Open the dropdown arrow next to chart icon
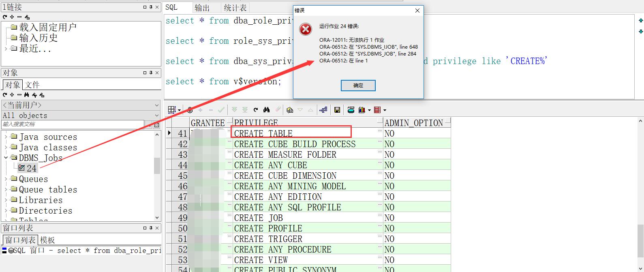644x272 pixels. pos(369,110)
